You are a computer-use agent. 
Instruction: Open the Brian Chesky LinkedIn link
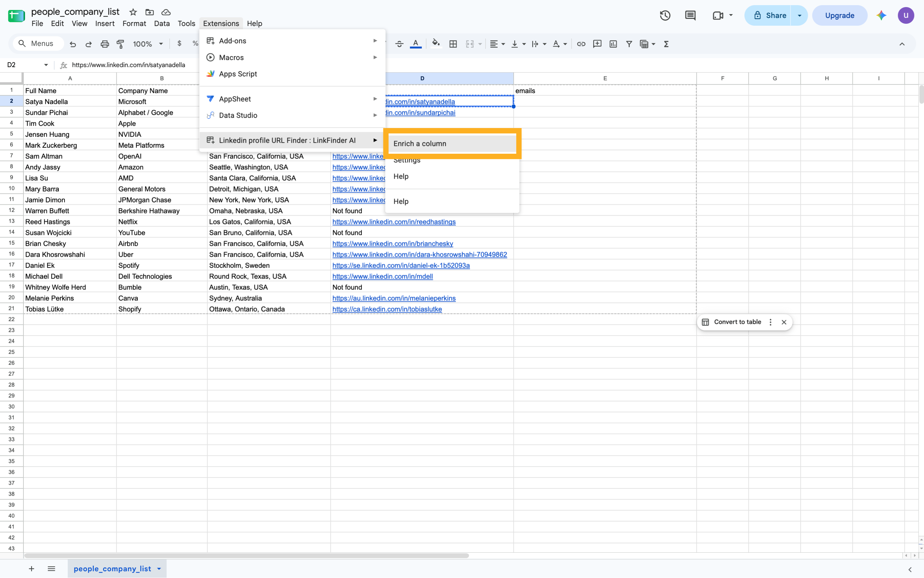point(393,244)
